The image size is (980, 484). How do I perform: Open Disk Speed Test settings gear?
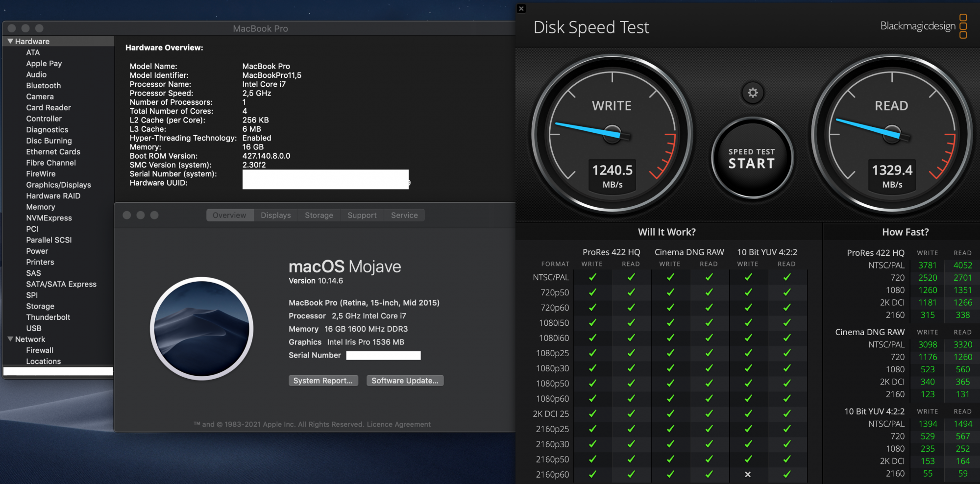click(753, 93)
